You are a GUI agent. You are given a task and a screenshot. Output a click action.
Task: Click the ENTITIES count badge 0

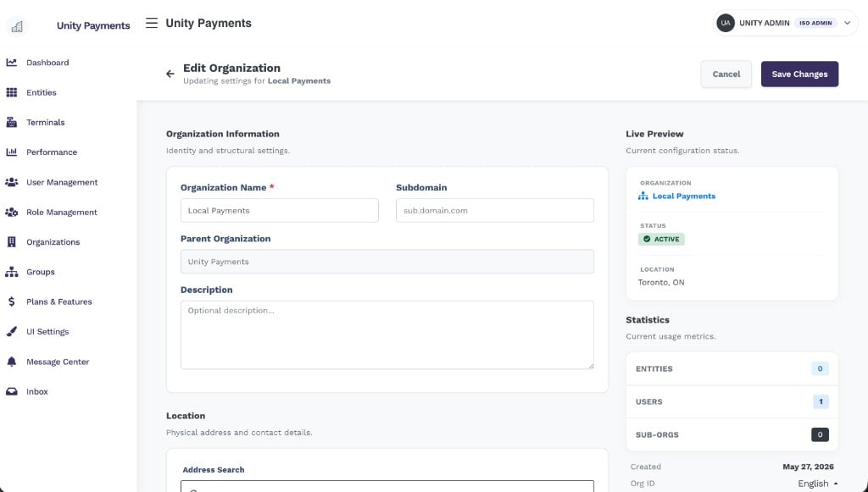(820, 368)
